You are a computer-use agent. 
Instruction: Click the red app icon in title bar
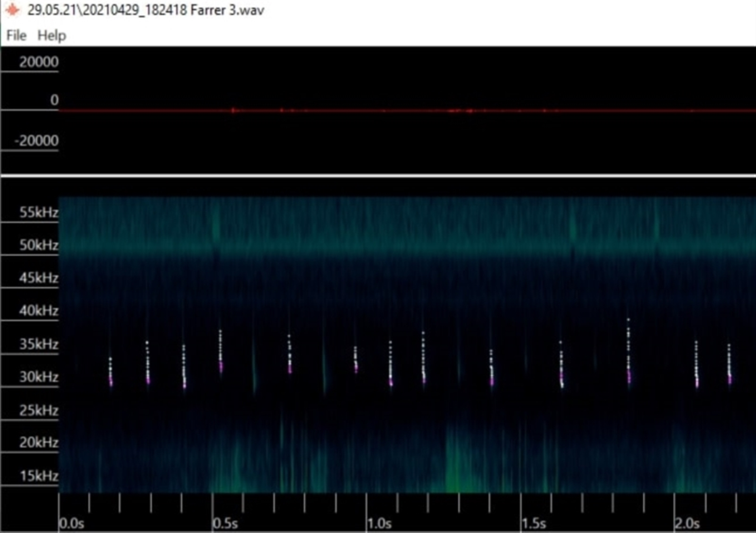13,10
